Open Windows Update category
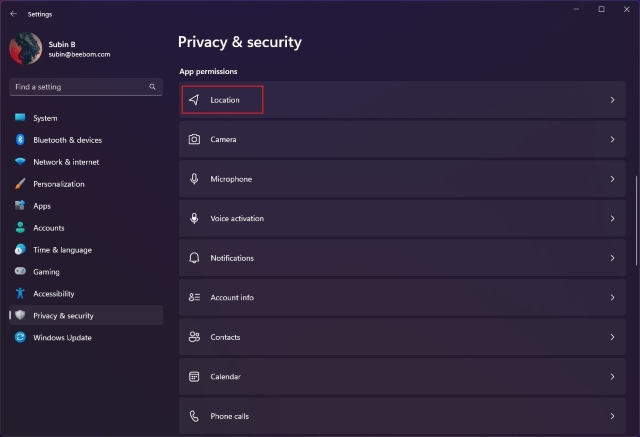Viewport: 640px width, 437px height. (x=86, y=337)
